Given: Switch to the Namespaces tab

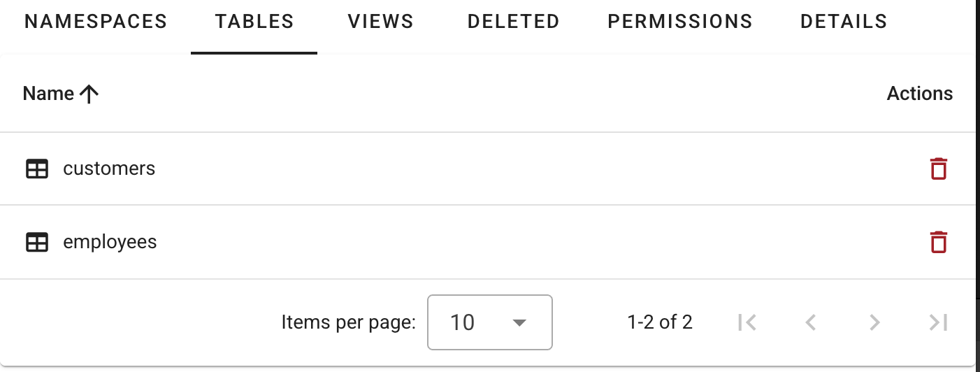Looking at the screenshot, I should coord(96,22).
